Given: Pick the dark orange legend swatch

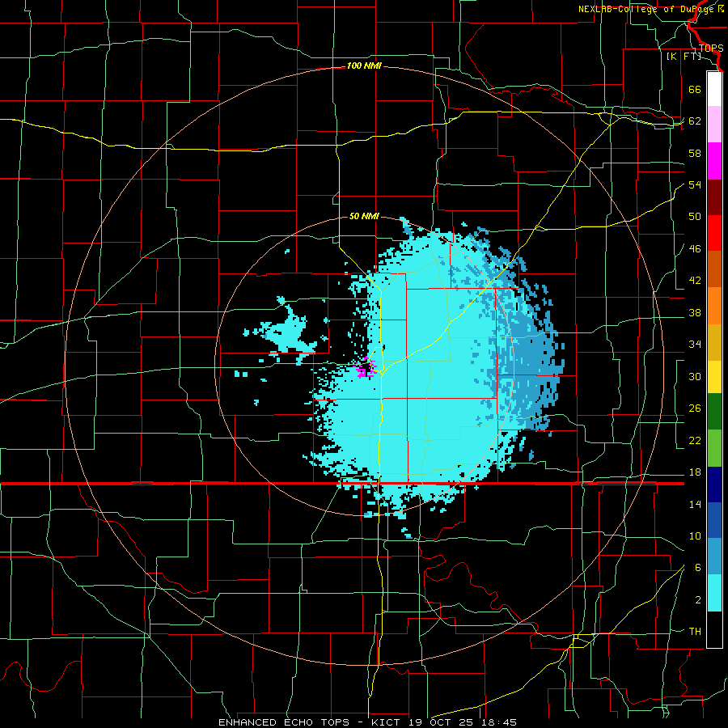Looking at the screenshot, I should point(714,269).
